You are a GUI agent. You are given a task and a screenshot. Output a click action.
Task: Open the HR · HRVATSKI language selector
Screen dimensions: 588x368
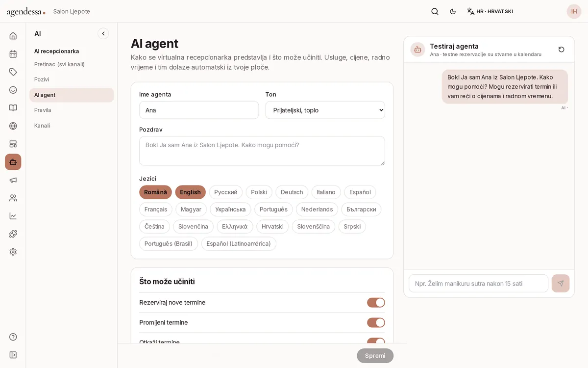[x=490, y=11]
